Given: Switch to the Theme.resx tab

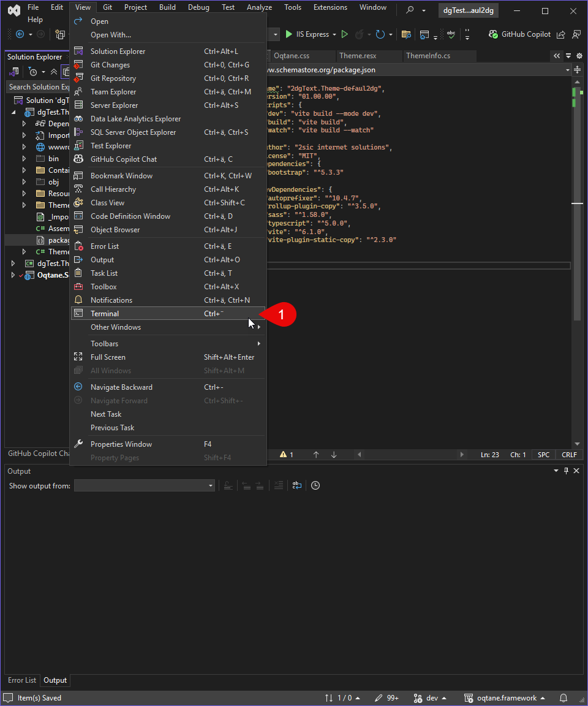Looking at the screenshot, I should [358, 56].
